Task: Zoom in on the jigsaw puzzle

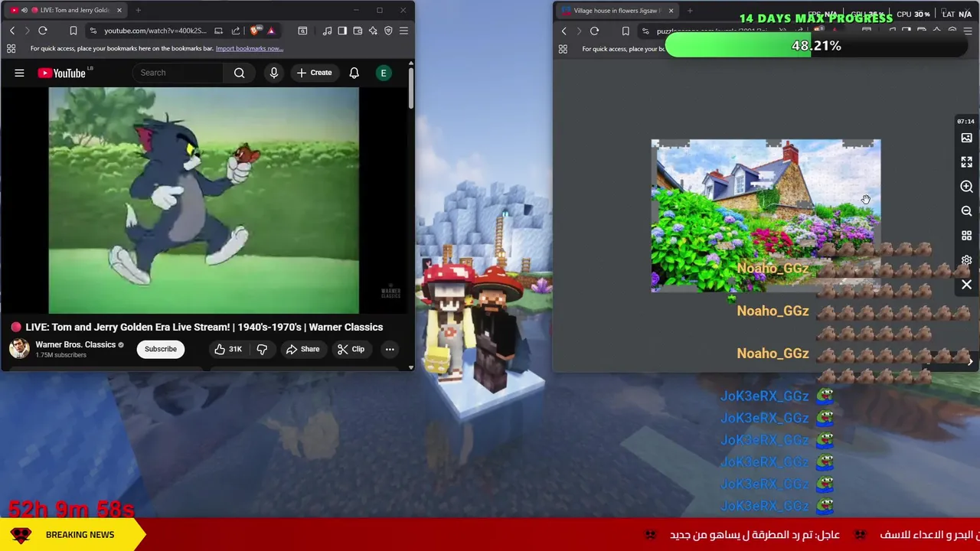Action: click(966, 187)
